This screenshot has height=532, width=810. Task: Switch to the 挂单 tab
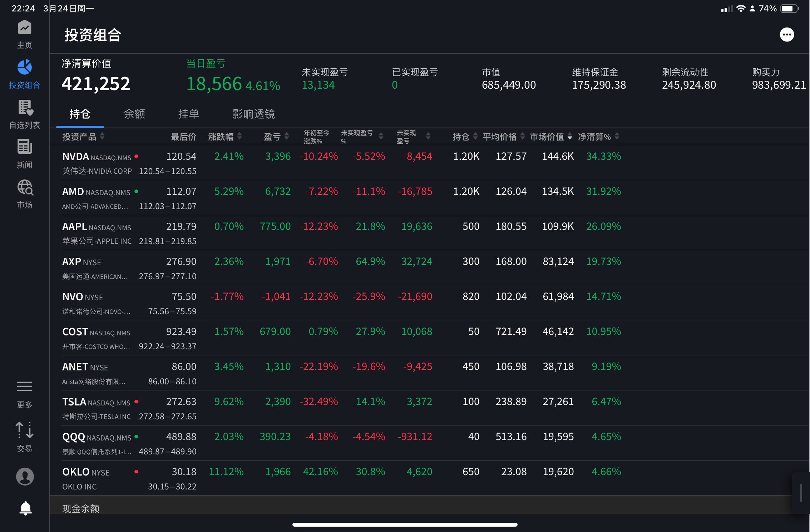point(188,114)
